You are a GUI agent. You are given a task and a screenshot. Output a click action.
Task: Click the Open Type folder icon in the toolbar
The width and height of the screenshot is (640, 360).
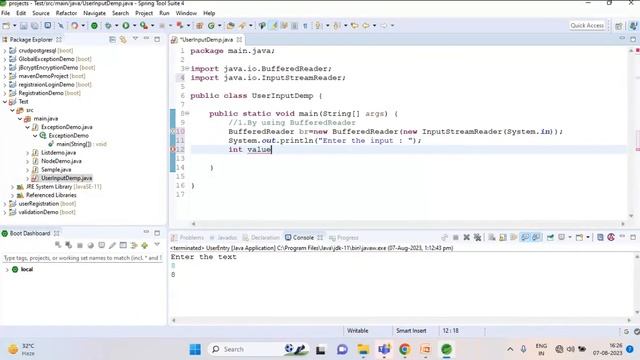(231, 26)
